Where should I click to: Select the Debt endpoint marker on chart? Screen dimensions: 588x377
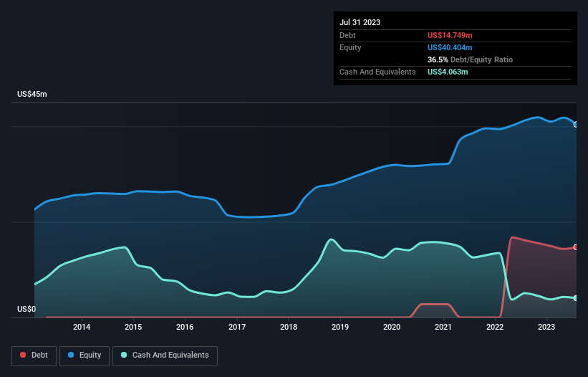576,247
